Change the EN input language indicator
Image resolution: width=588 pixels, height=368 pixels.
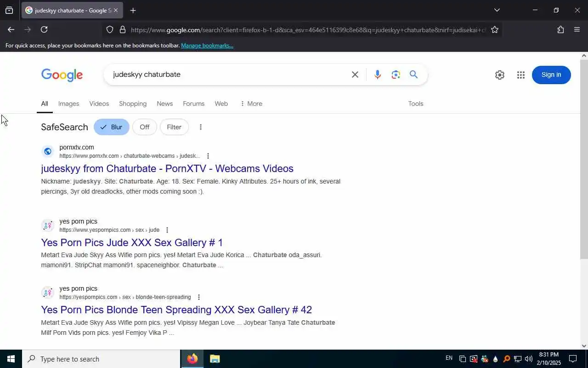tap(449, 358)
